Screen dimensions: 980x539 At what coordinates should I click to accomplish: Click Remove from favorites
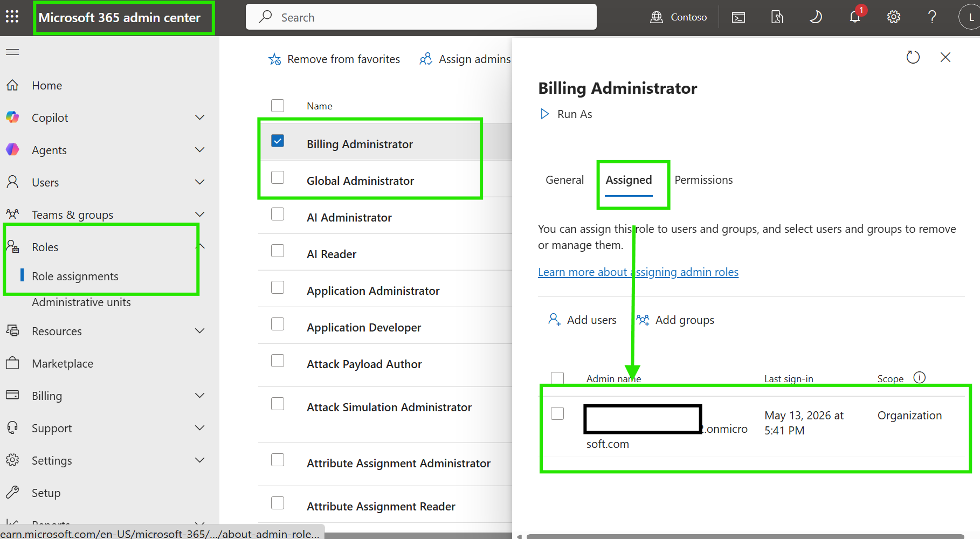coord(334,59)
